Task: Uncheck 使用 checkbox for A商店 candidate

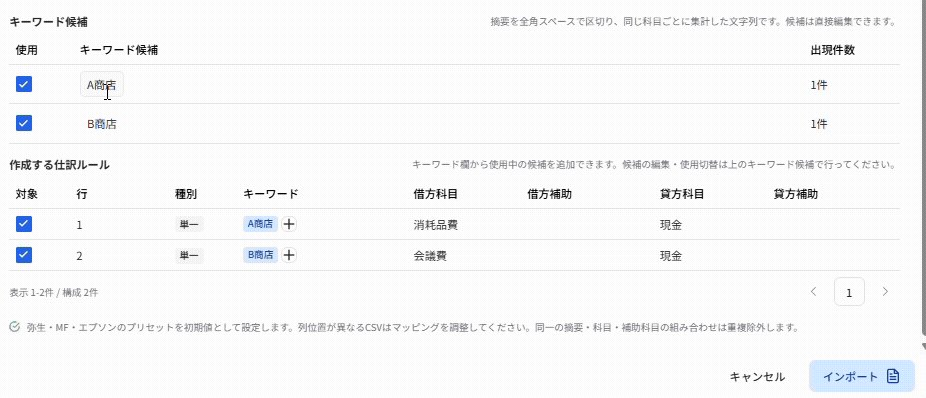Action: tap(24, 84)
